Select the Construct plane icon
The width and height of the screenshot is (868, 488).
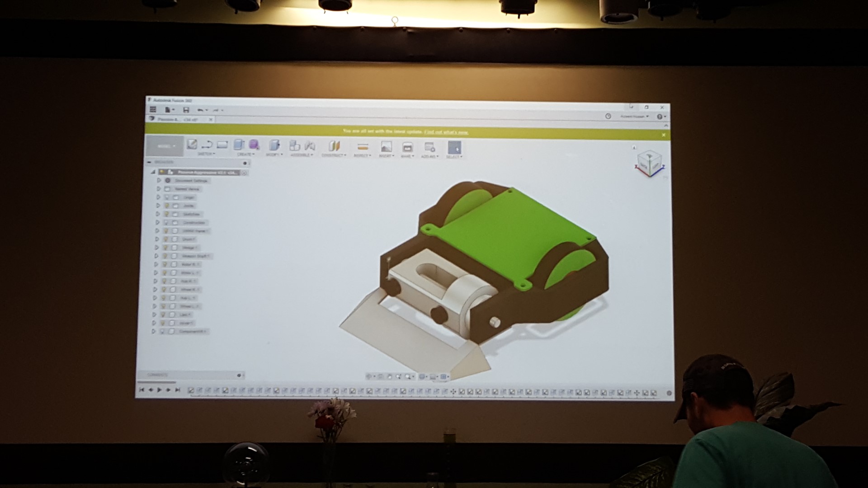[x=334, y=146]
